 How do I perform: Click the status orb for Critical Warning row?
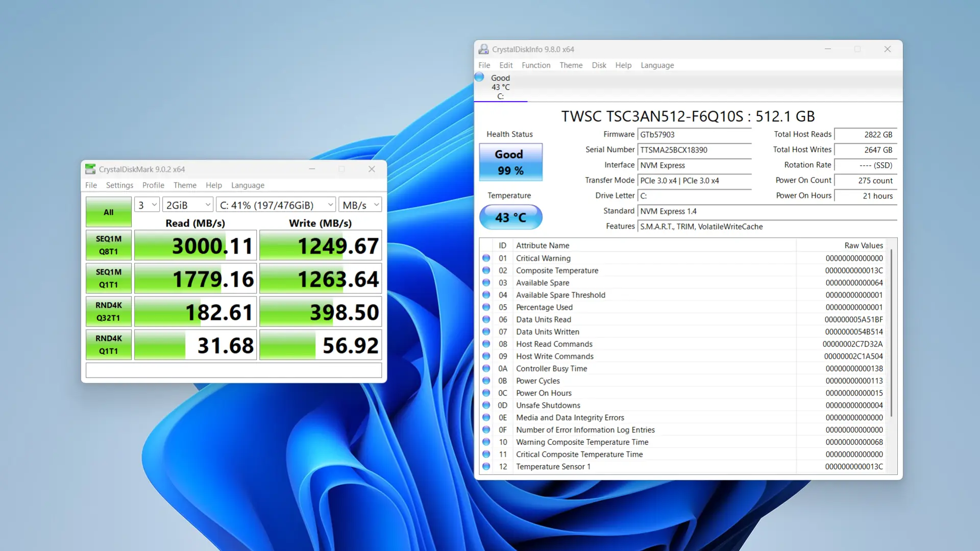click(x=486, y=258)
